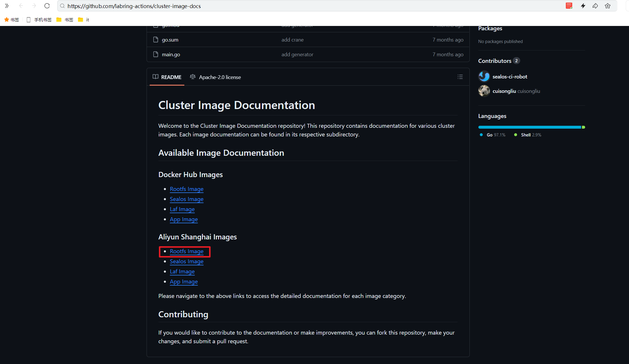Click the main.go file icon
629x364 pixels.
(x=156, y=54)
